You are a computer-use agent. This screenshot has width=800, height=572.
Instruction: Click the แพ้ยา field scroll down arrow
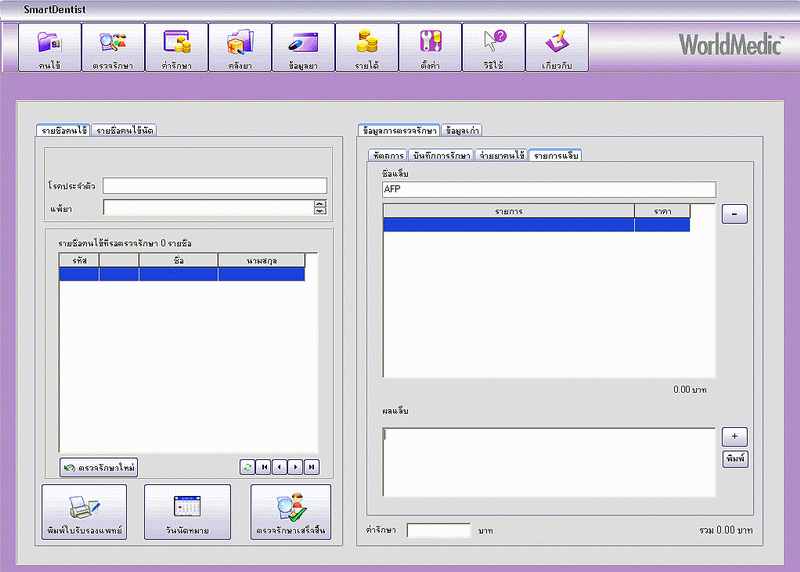click(320, 211)
